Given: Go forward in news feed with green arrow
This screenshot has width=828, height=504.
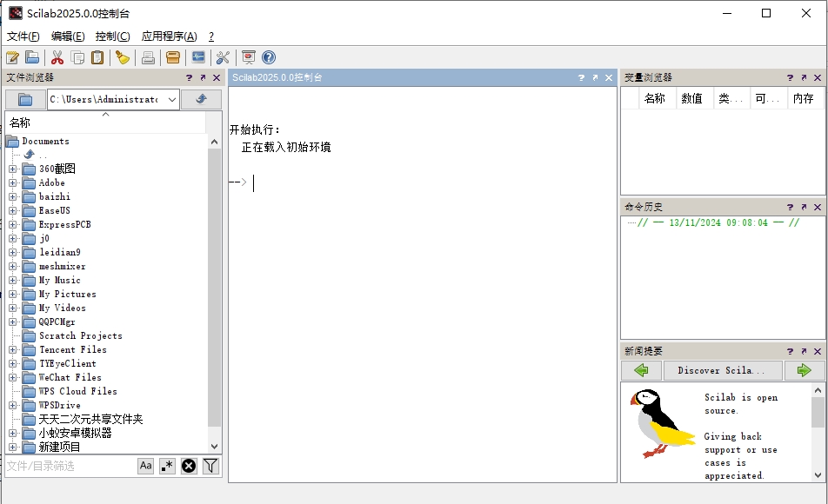Looking at the screenshot, I should [803, 370].
